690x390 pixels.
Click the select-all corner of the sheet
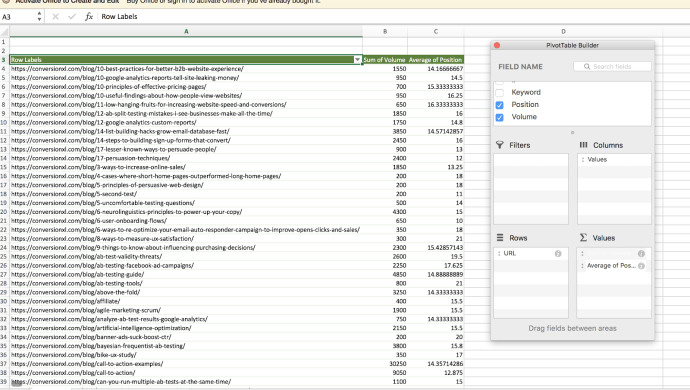tap(4, 32)
